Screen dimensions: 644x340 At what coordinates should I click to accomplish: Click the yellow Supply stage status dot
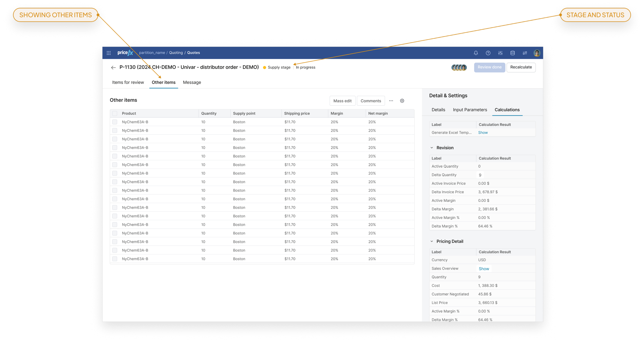[x=265, y=68]
